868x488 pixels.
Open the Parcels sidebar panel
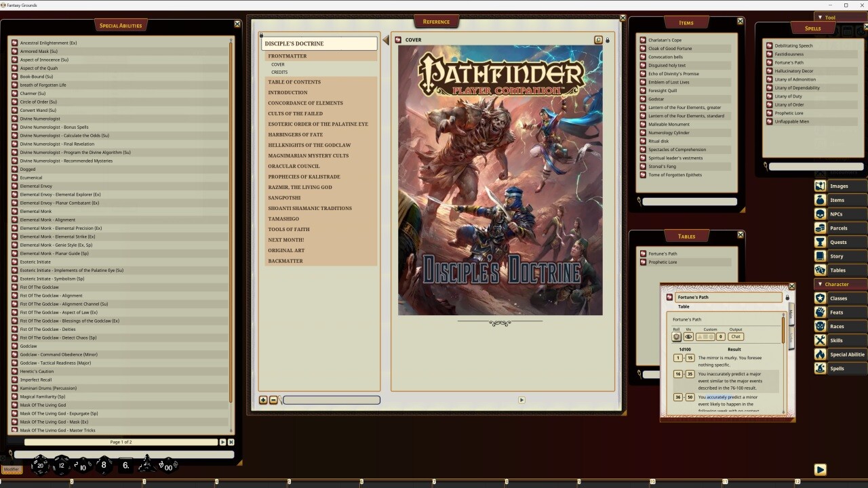[839, 228]
